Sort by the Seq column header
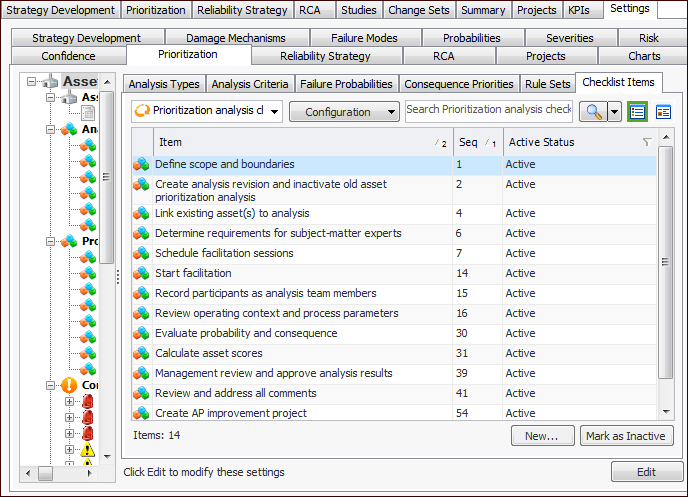This screenshot has width=688, height=497. click(x=478, y=142)
